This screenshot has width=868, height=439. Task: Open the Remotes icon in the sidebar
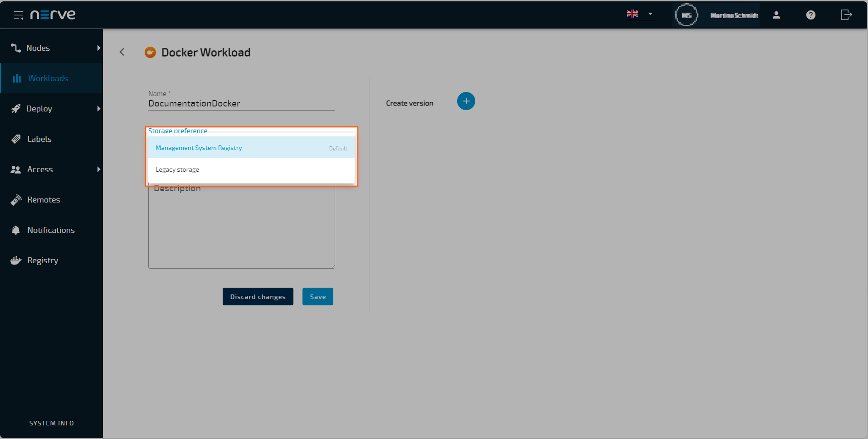(15, 199)
